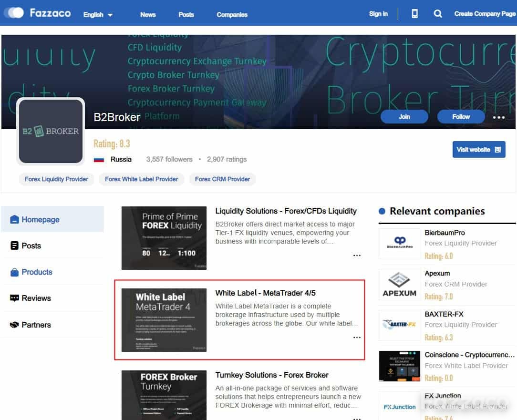The image size is (517, 420).
Task: Open the Coinsclone company thumbnail
Action: pyautogui.click(x=400, y=366)
